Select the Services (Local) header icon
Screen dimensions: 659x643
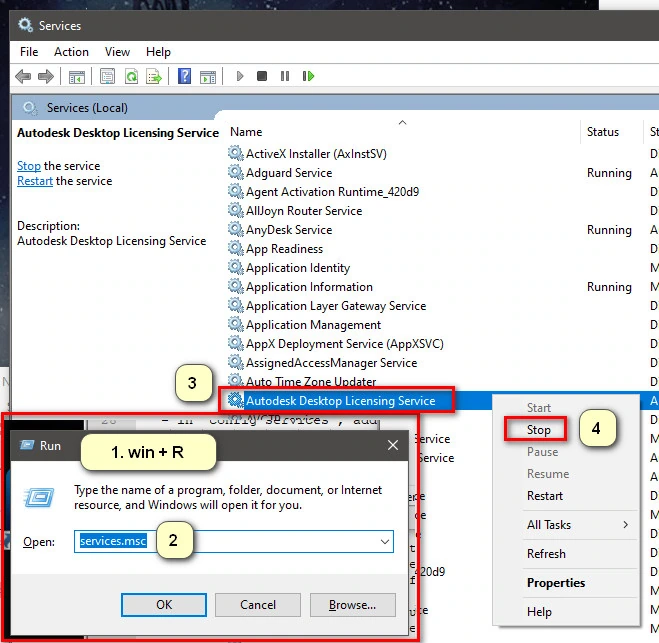point(30,108)
